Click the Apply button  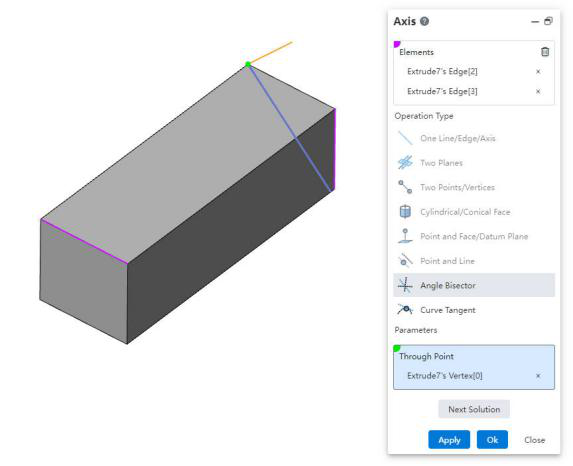tap(449, 440)
